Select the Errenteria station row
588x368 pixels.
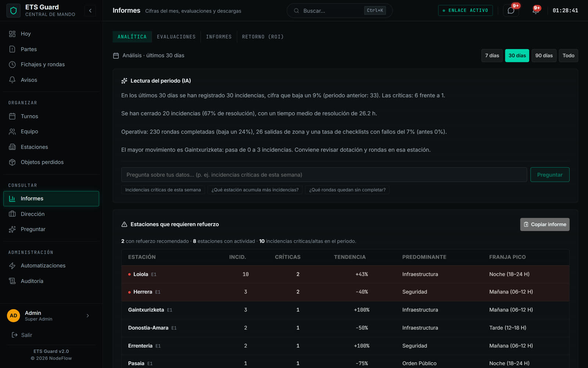tap(345, 346)
